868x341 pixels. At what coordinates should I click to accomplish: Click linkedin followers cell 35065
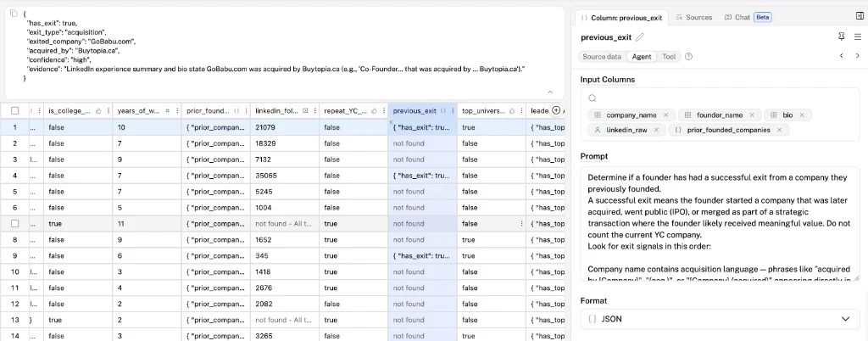(x=285, y=176)
